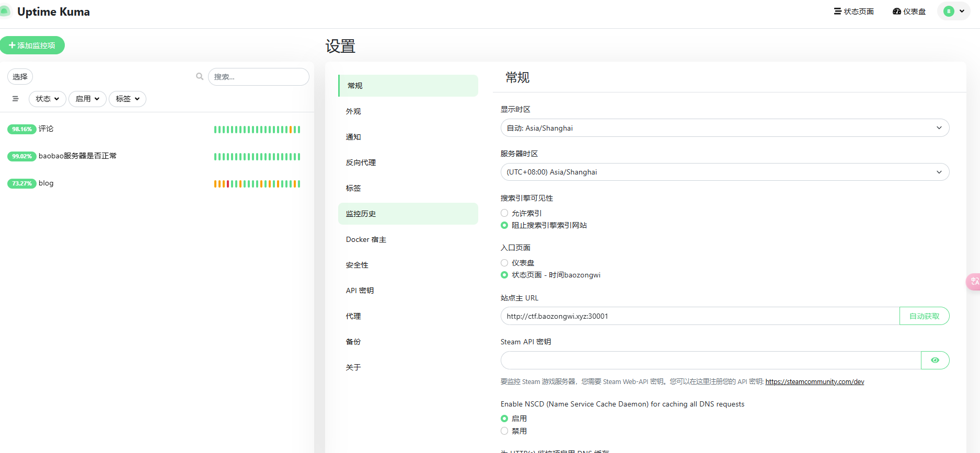The height and width of the screenshot is (453, 980).
Task: Select 禁用 to disable NSCD
Action: tap(504, 431)
